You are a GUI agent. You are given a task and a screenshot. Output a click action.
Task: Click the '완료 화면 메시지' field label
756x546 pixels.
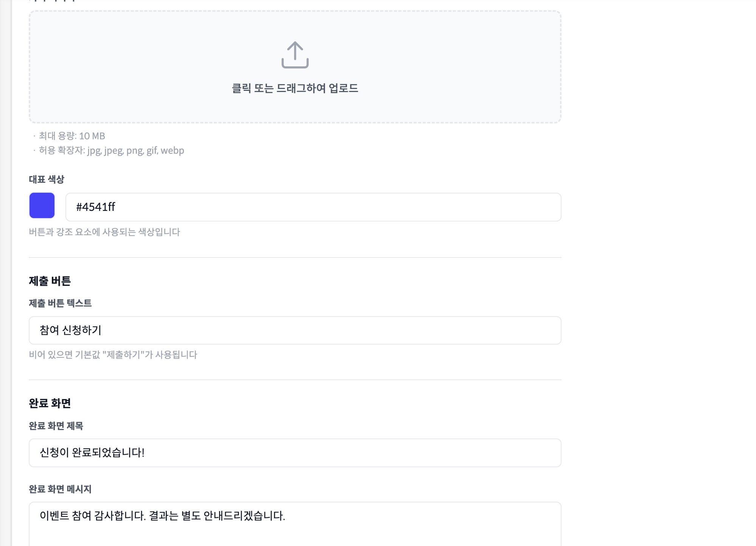(x=60, y=489)
